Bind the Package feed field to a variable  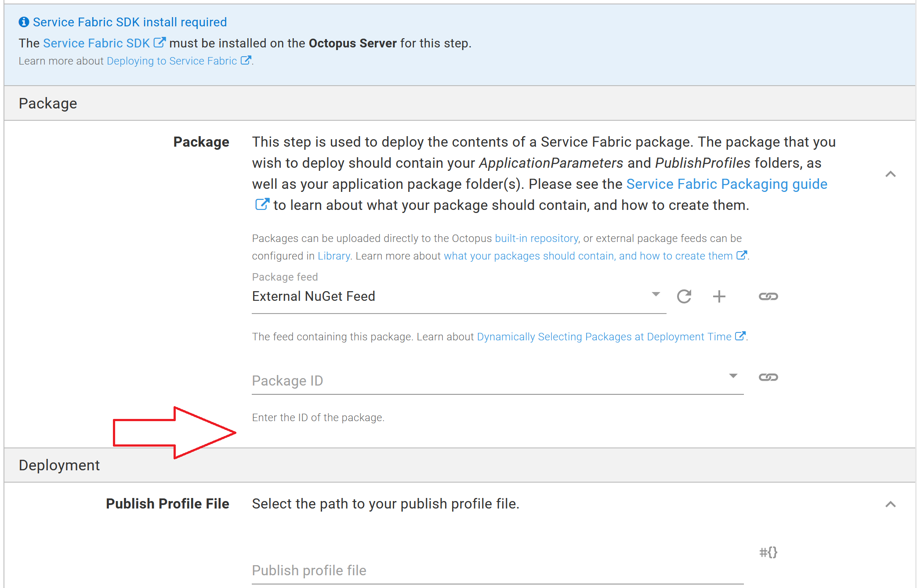768,296
